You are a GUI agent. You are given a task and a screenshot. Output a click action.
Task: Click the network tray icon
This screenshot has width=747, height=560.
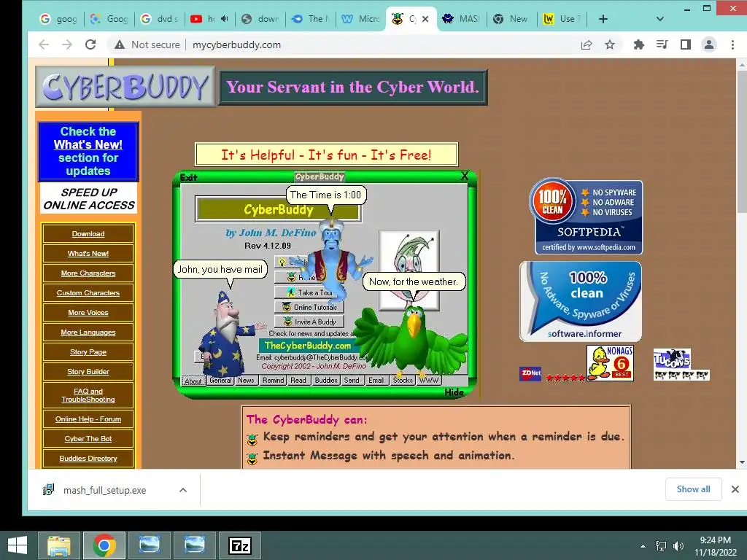(661, 546)
